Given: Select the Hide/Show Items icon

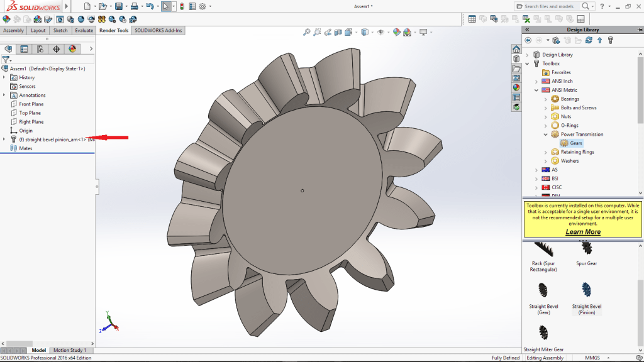Looking at the screenshot, I should [x=380, y=31].
